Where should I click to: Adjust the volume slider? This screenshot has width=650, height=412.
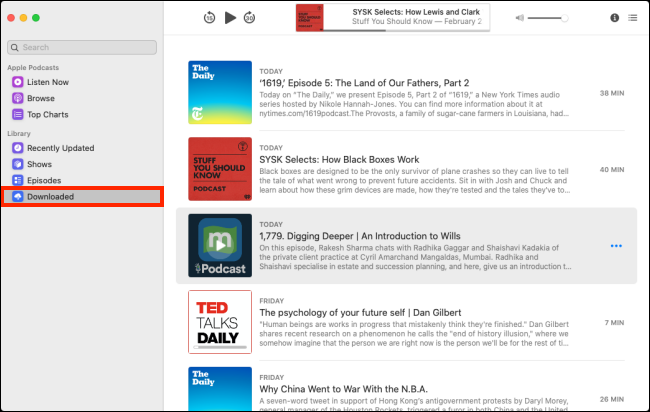click(548, 18)
